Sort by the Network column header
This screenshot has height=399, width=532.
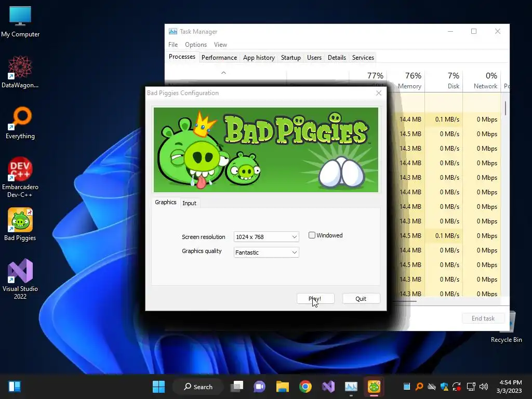coord(482,81)
